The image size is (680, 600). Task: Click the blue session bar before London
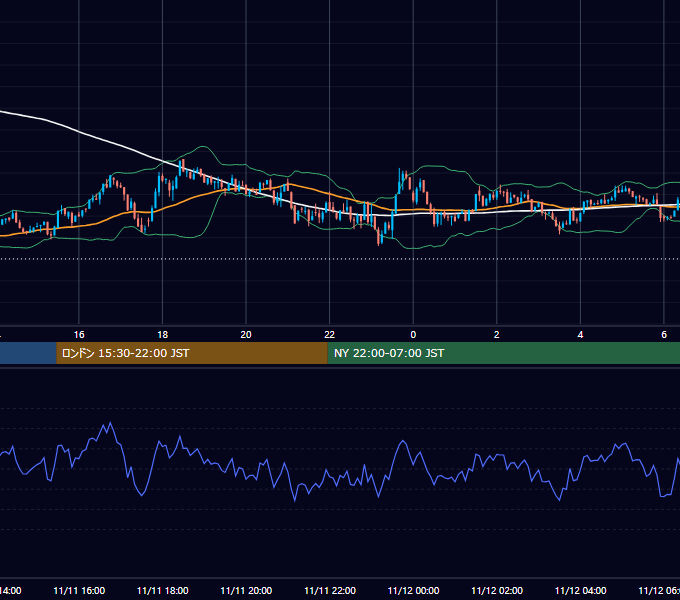[x=28, y=353]
